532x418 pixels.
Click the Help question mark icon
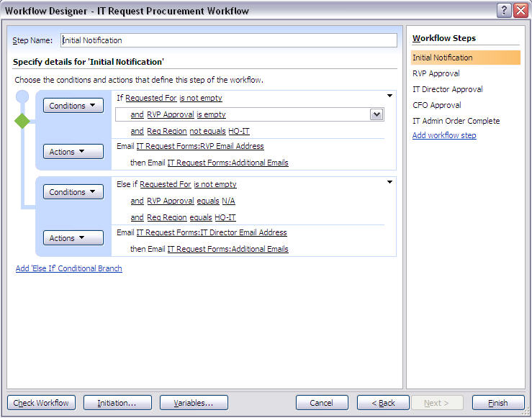point(504,11)
